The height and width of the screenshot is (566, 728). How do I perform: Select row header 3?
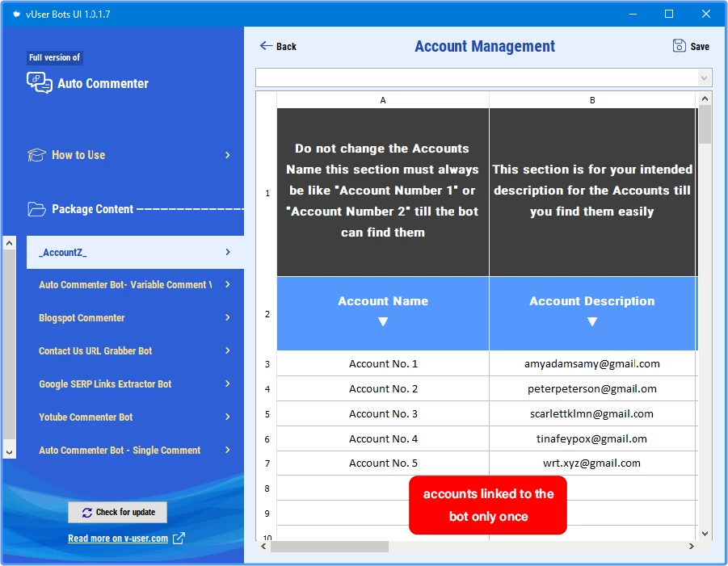(267, 363)
